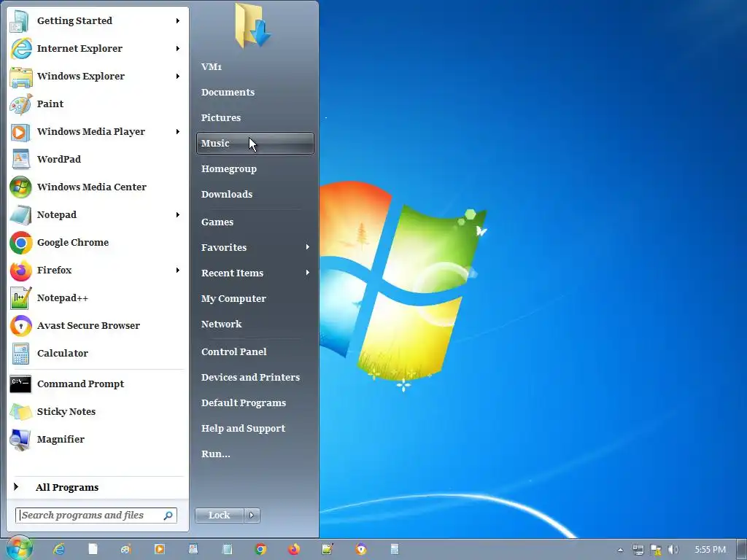Viewport: 747px width, 560px height.
Task: Open Notepad++ from the taskbar
Action: pos(328,549)
